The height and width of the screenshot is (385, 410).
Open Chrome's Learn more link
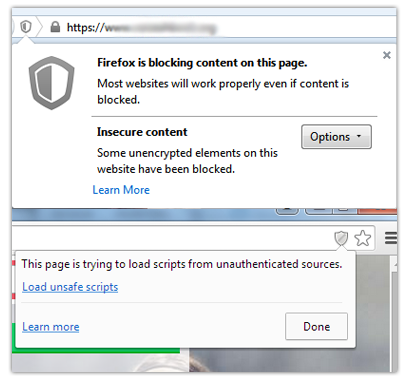(x=51, y=327)
